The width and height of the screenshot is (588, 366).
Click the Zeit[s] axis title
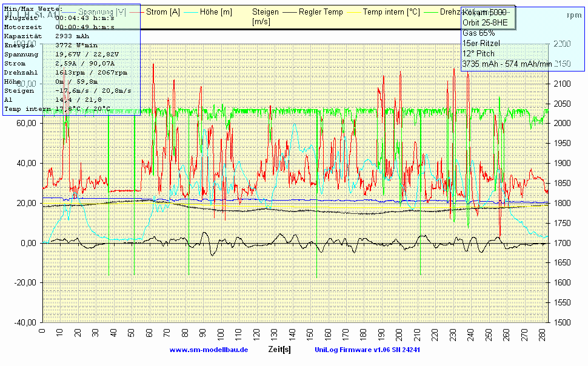pyautogui.click(x=279, y=350)
